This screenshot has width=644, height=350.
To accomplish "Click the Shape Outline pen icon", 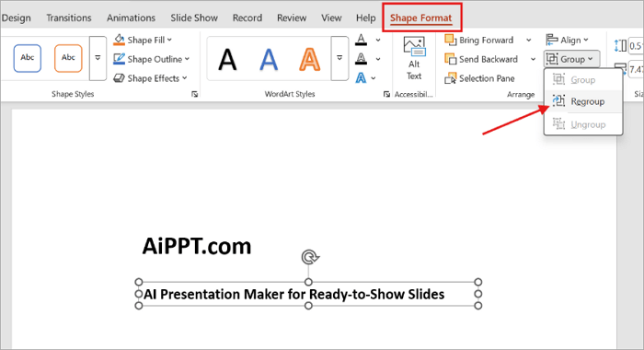I will tap(119, 58).
